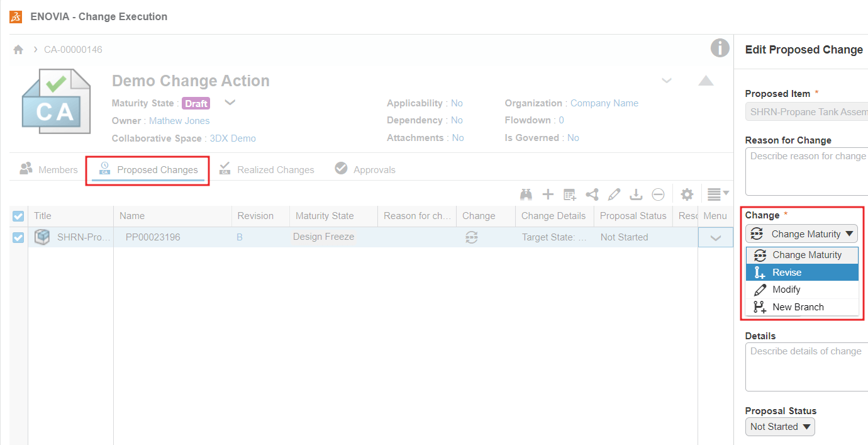Click the pencil edit toolbar icon

(x=615, y=194)
